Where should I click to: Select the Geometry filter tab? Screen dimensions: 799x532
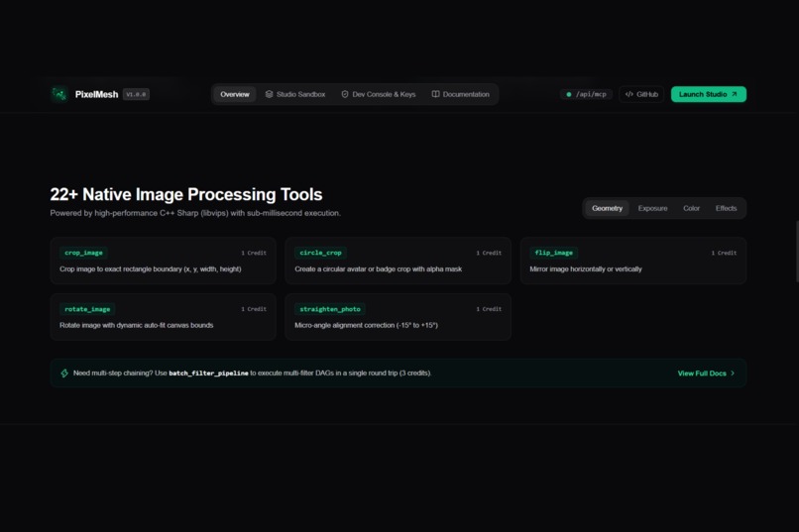pos(607,208)
